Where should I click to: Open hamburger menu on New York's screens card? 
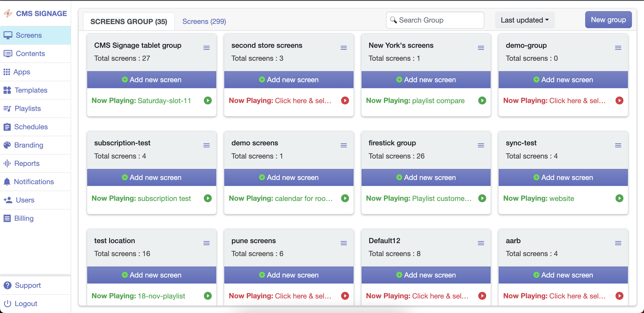[x=481, y=48]
